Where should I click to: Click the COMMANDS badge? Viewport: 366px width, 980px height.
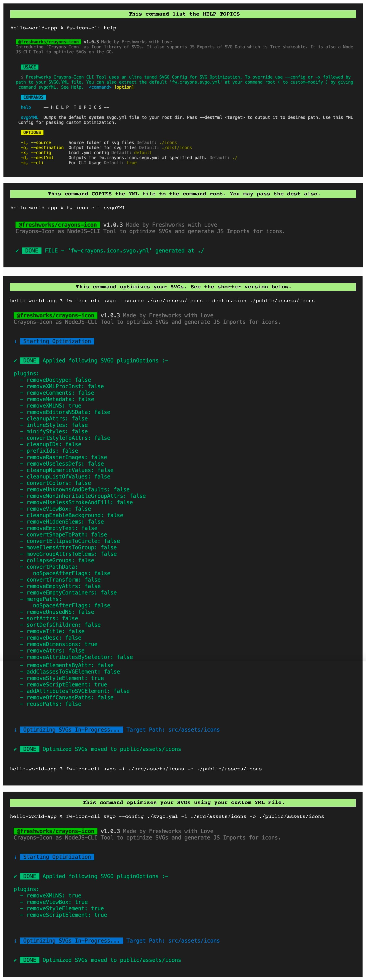point(34,97)
